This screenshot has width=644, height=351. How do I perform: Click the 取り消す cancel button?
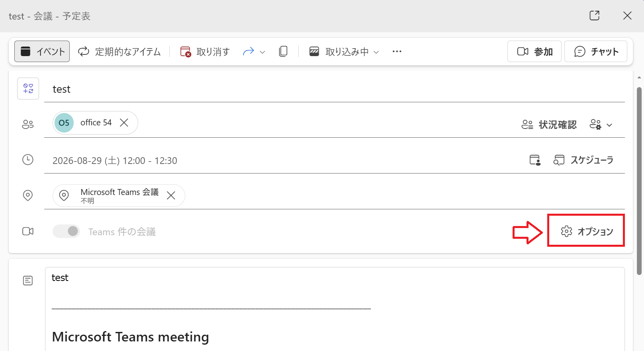205,52
